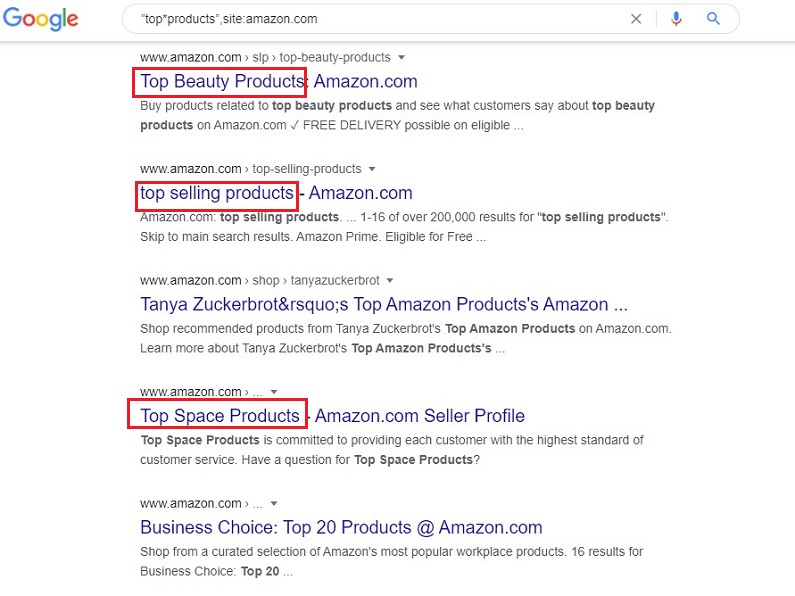Click the www.amazon.com › slp › top-beauty-products breadcrumb
This screenshot has width=795, height=596.
point(265,57)
